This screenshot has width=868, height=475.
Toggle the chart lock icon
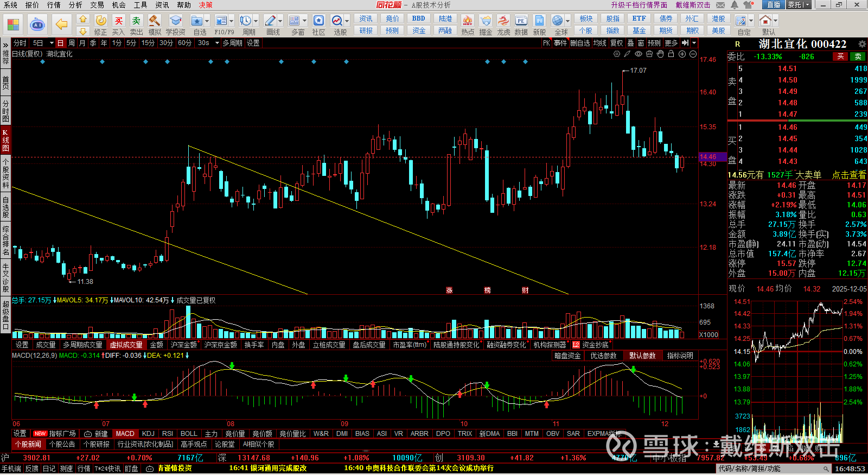pos(671,54)
